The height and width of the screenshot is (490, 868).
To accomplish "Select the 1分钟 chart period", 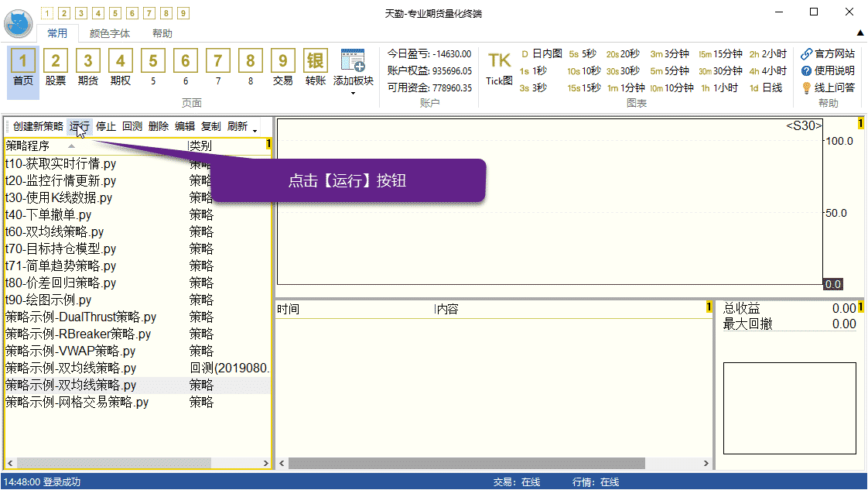I will (626, 87).
